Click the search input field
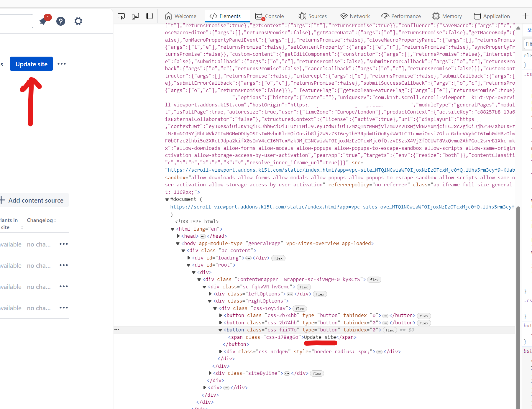 coord(17,21)
